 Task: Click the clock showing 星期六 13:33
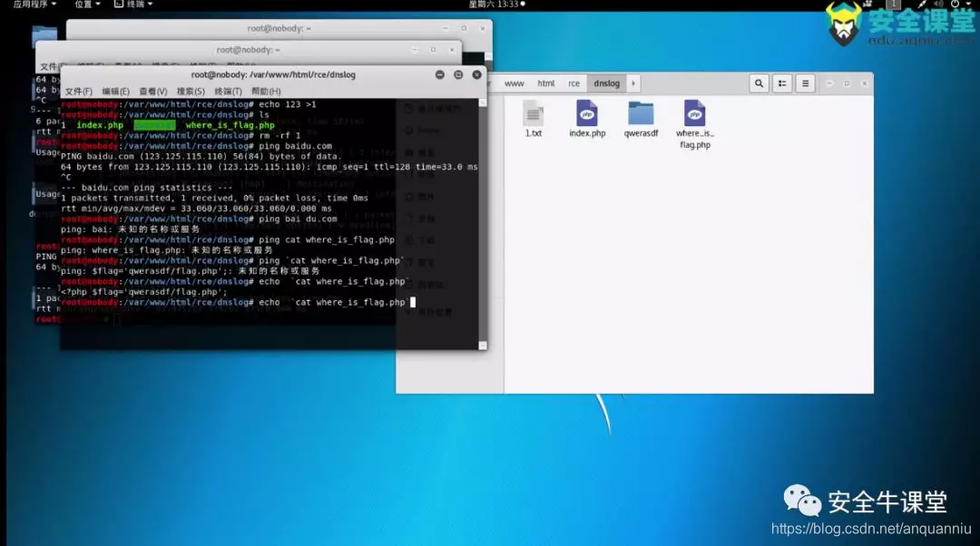(496, 5)
